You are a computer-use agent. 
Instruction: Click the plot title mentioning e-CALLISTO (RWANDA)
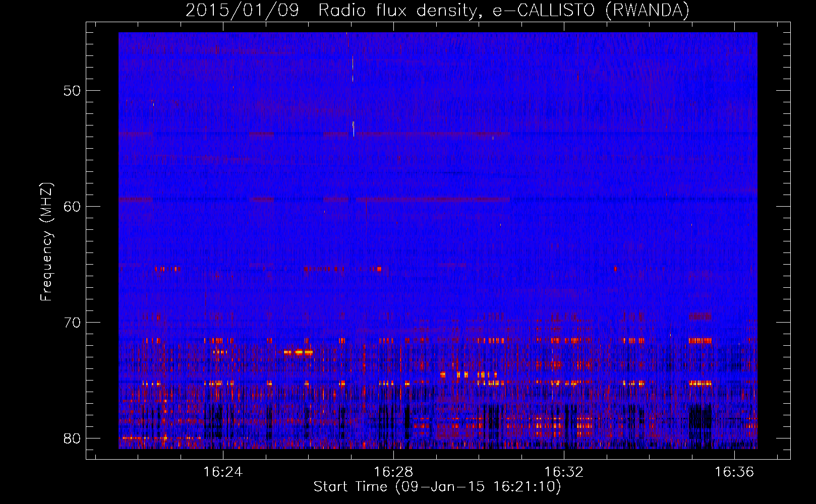(437, 10)
